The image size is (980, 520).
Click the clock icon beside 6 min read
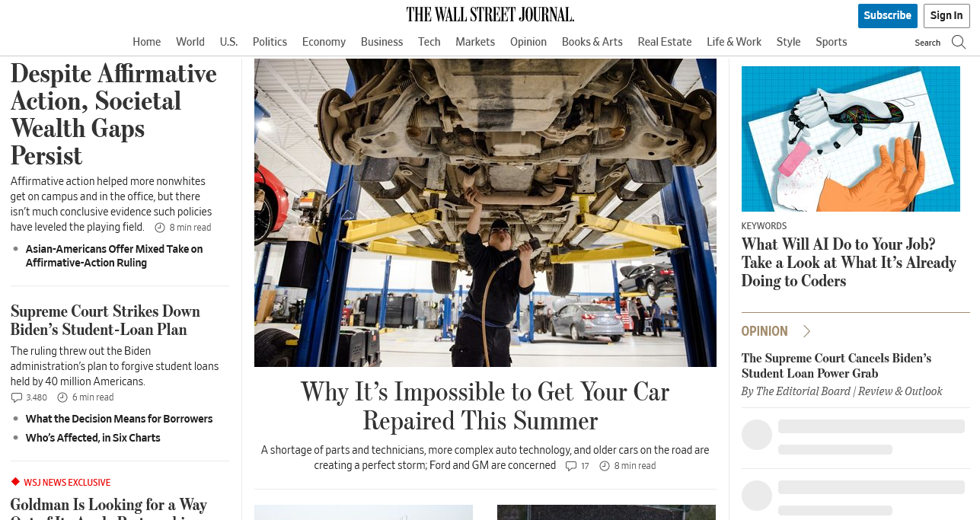63,397
